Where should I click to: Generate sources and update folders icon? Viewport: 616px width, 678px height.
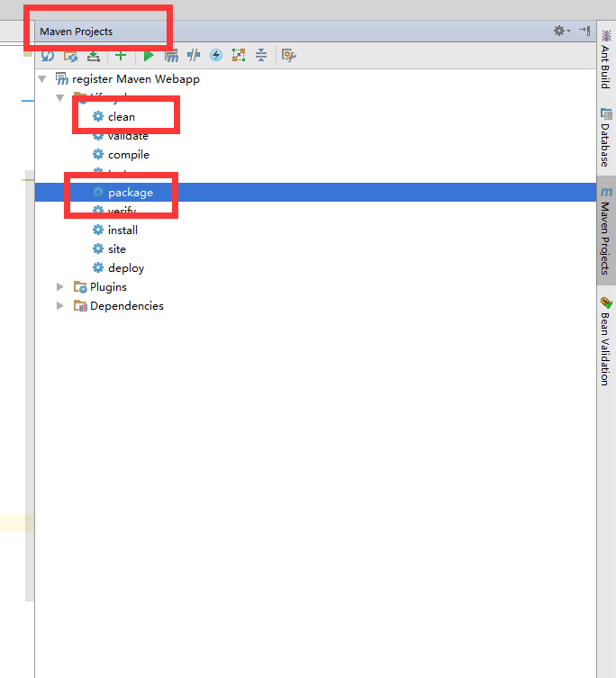pos(70,56)
